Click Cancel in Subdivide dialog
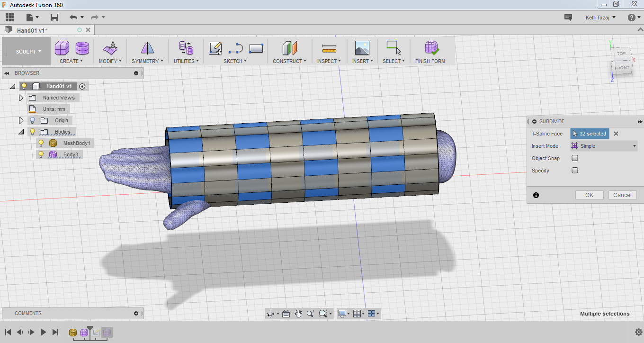 [x=622, y=195]
